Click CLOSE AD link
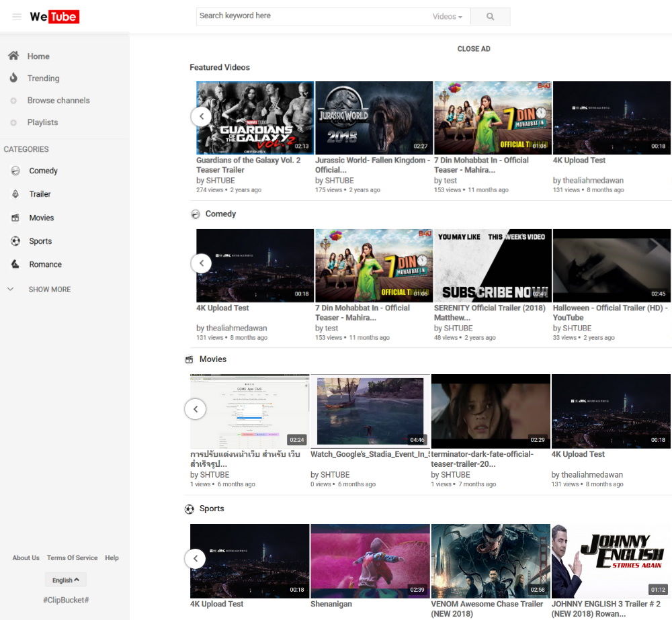 pos(474,49)
